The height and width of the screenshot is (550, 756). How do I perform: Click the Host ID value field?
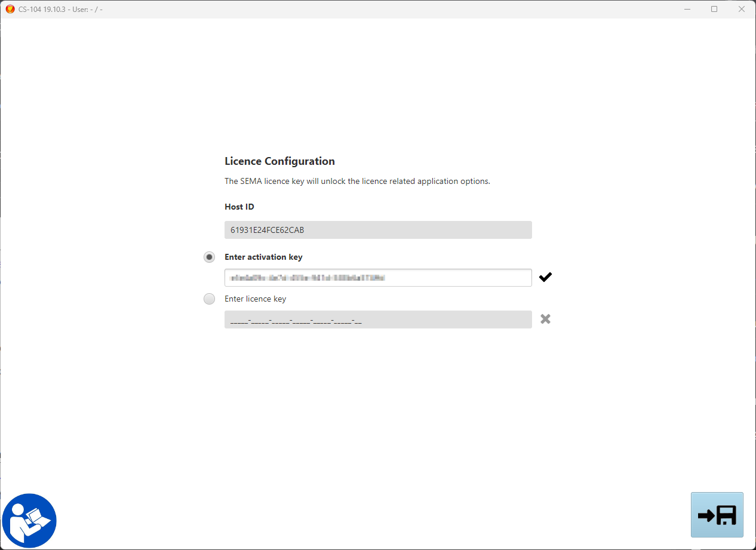(x=377, y=230)
